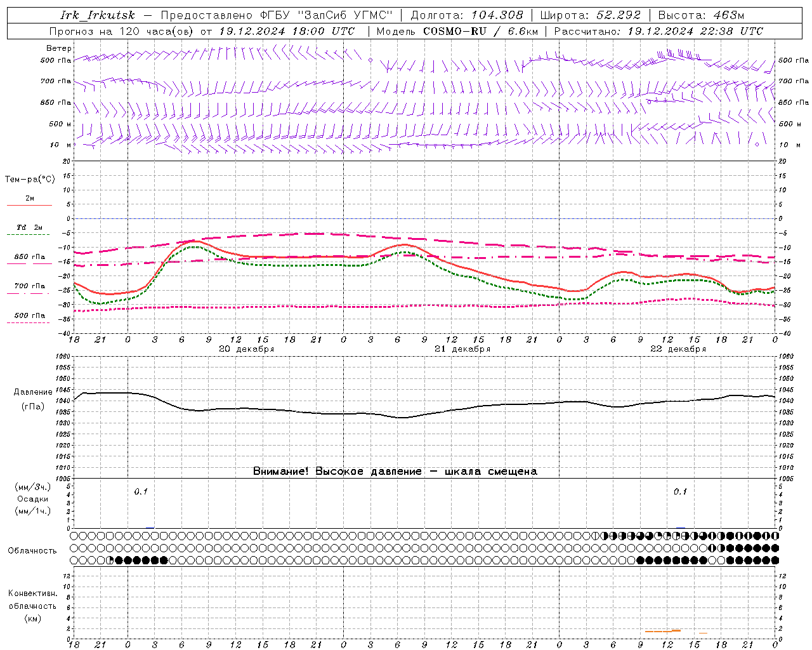Click the Td 2м legend entry
Screen dimensions: 812x650
(29, 227)
